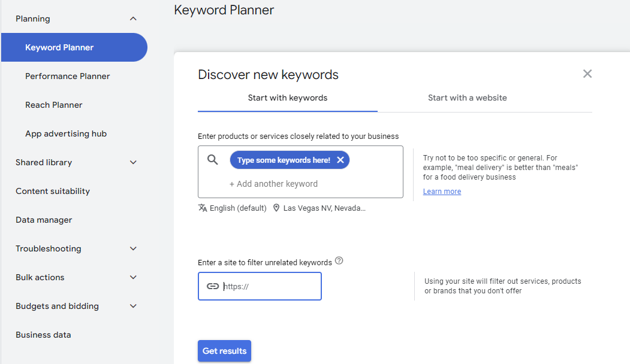Open Content suitability
This screenshot has height=364, width=630.
pos(53,191)
